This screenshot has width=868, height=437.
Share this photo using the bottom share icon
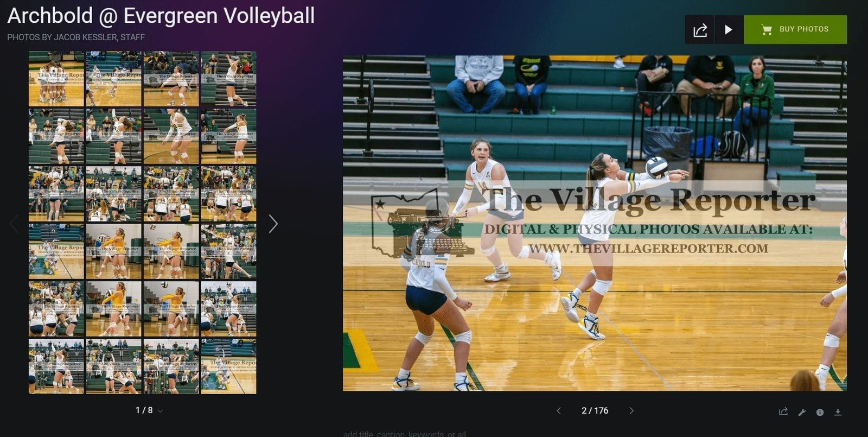coord(783,411)
